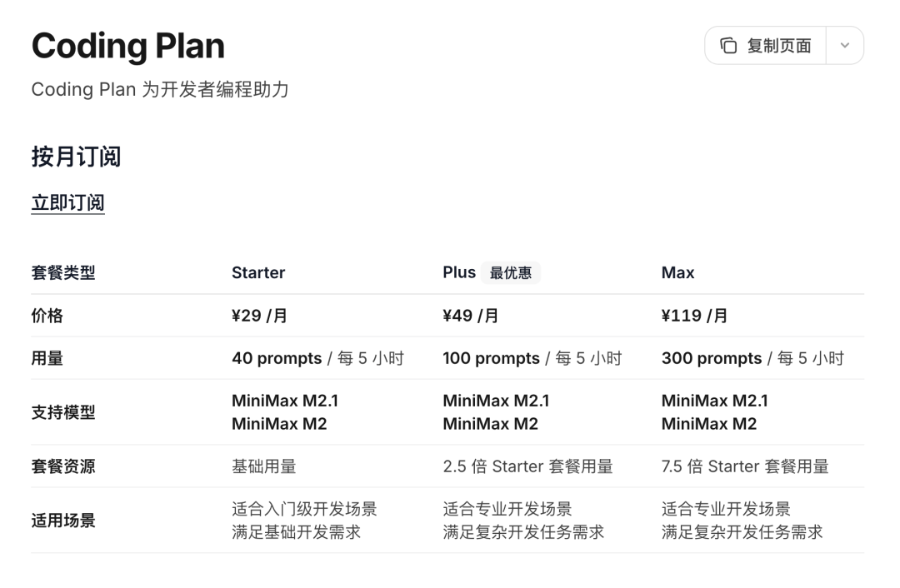Select the 最优惠 badge on Plus plan
Viewport: 900px width, 588px height.
point(511,272)
